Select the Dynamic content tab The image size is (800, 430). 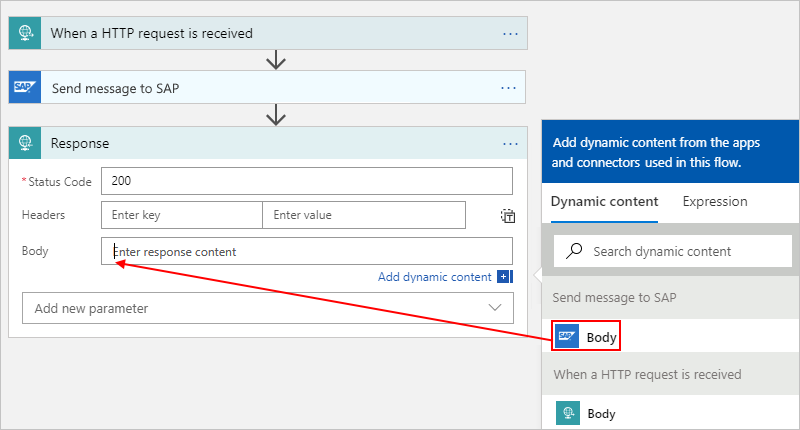point(604,201)
